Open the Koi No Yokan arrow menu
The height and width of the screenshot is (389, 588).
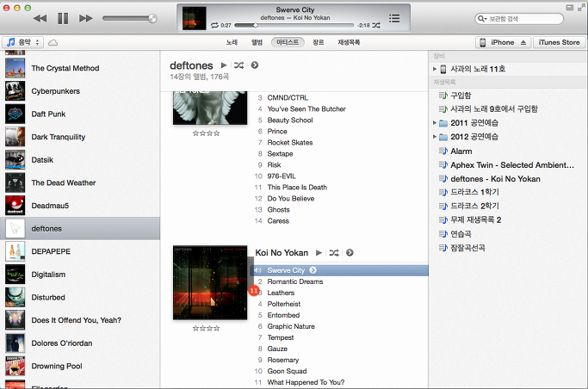click(x=350, y=252)
